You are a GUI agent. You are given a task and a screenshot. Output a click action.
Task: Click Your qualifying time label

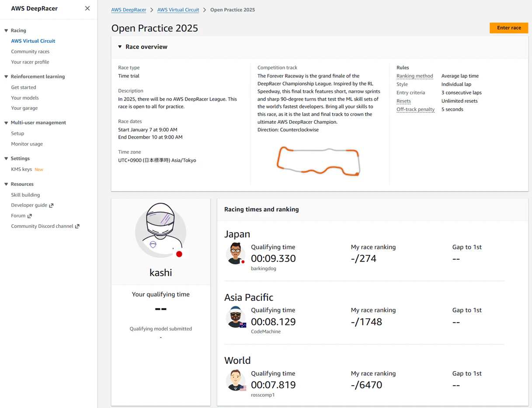coord(161,294)
